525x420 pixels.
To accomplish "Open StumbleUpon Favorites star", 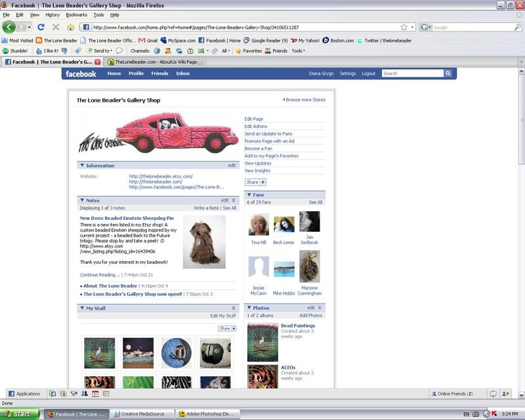I will [249, 51].
